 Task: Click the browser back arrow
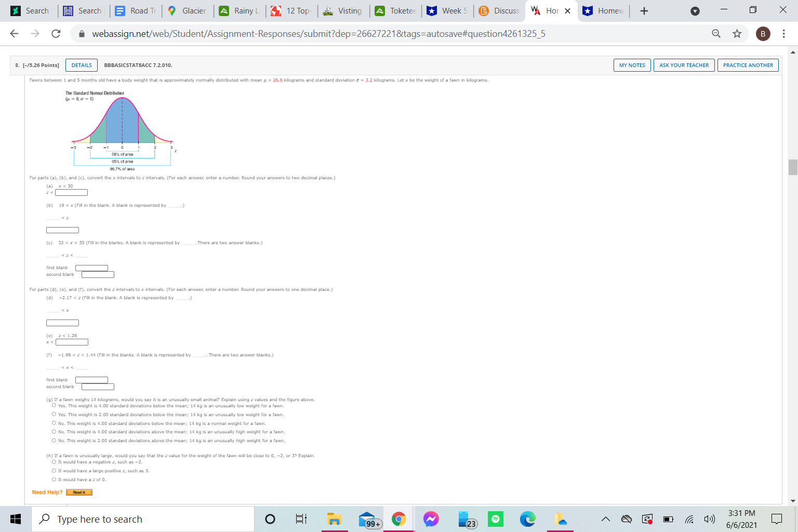15,34
